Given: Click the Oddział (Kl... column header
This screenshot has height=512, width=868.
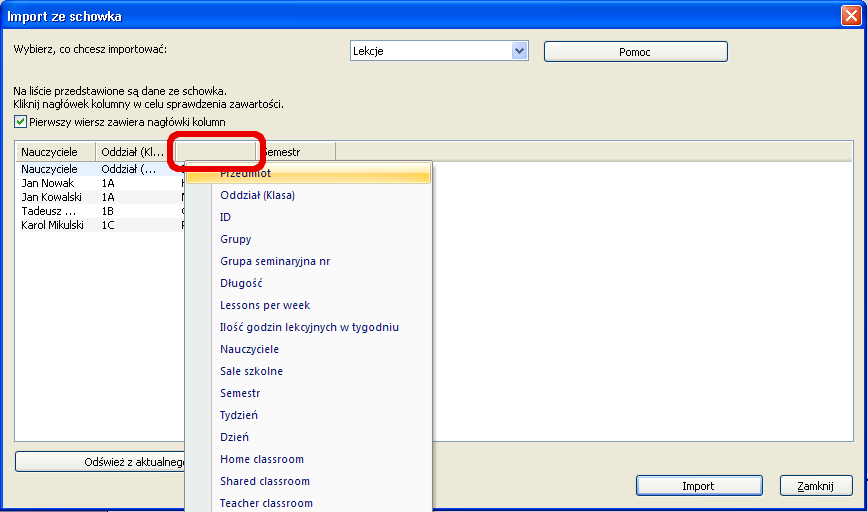Looking at the screenshot, I should point(134,151).
